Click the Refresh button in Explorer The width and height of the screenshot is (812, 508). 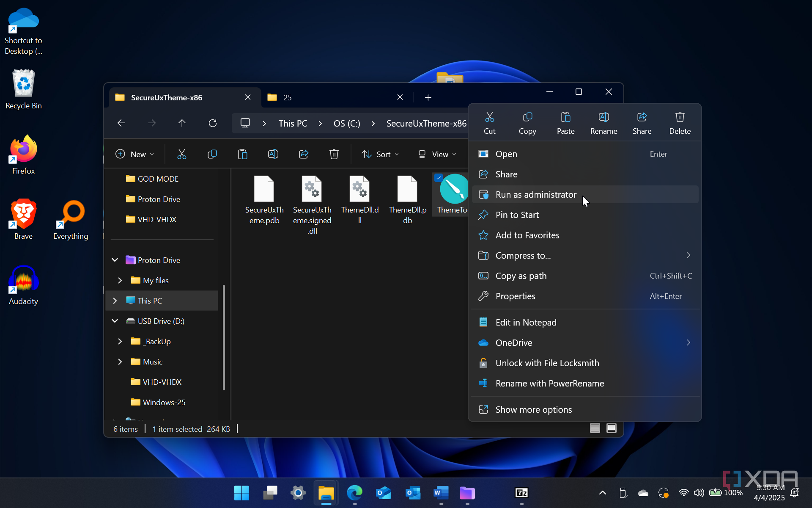(213, 123)
